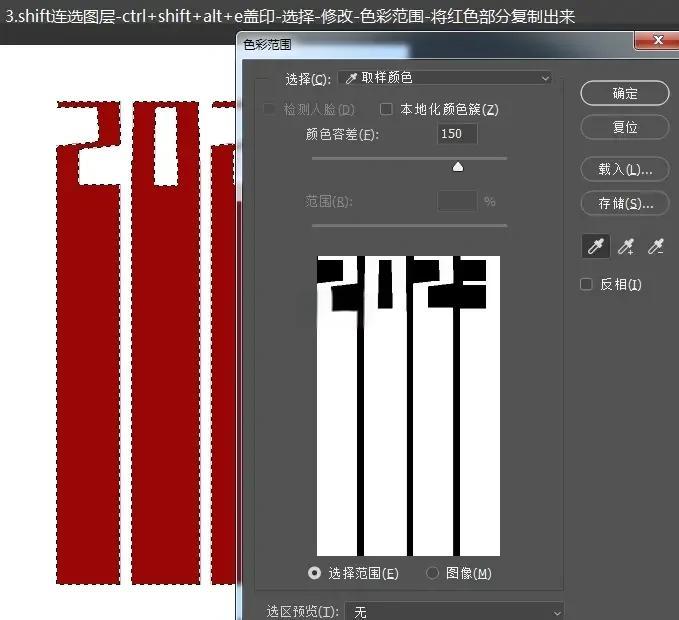This screenshot has width=679, height=620.
Task: Open the 选择 取样颜色 dropdown
Action: click(x=445, y=78)
